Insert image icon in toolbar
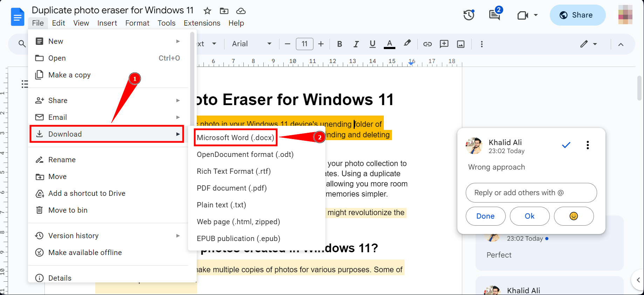Screen dimensions: 644x295 click(x=461, y=44)
